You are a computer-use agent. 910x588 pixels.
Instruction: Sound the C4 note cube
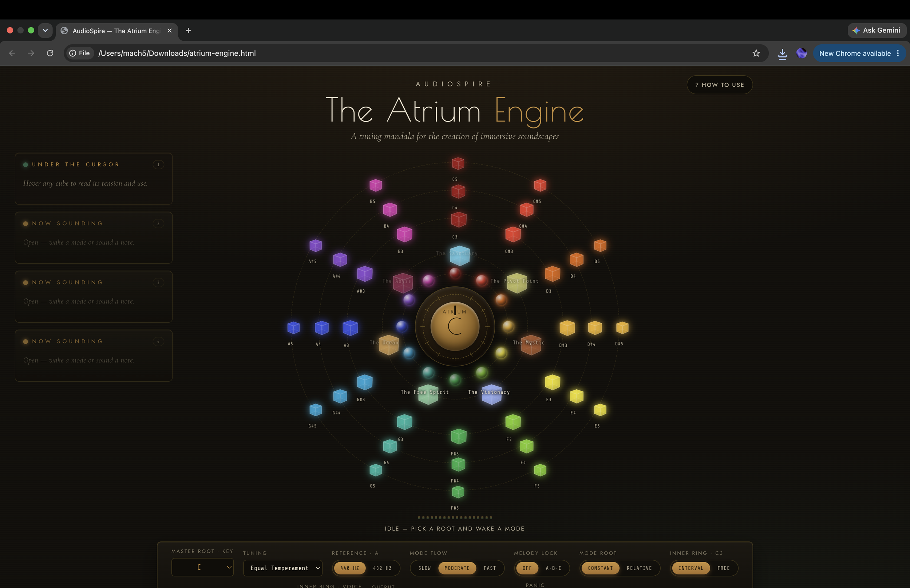coord(458,191)
